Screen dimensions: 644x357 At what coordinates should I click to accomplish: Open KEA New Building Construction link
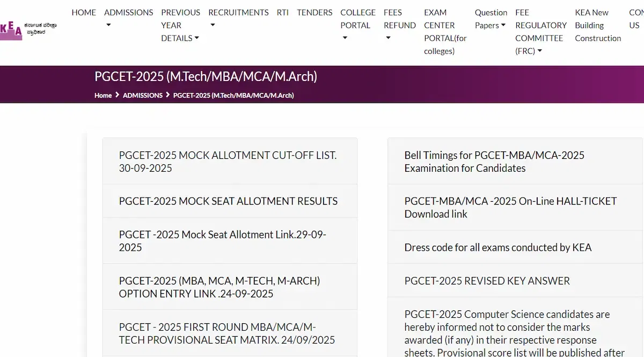(x=598, y=25)
